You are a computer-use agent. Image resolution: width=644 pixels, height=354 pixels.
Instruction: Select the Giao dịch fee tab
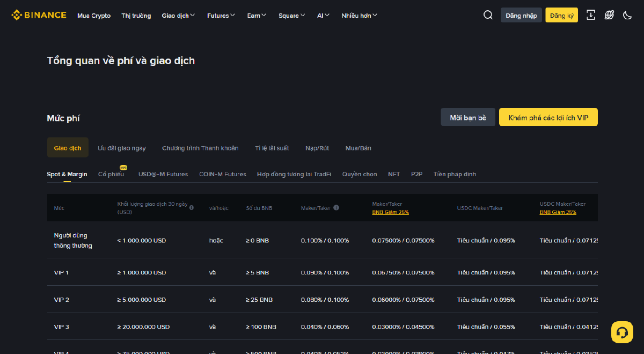pos(68,148)
